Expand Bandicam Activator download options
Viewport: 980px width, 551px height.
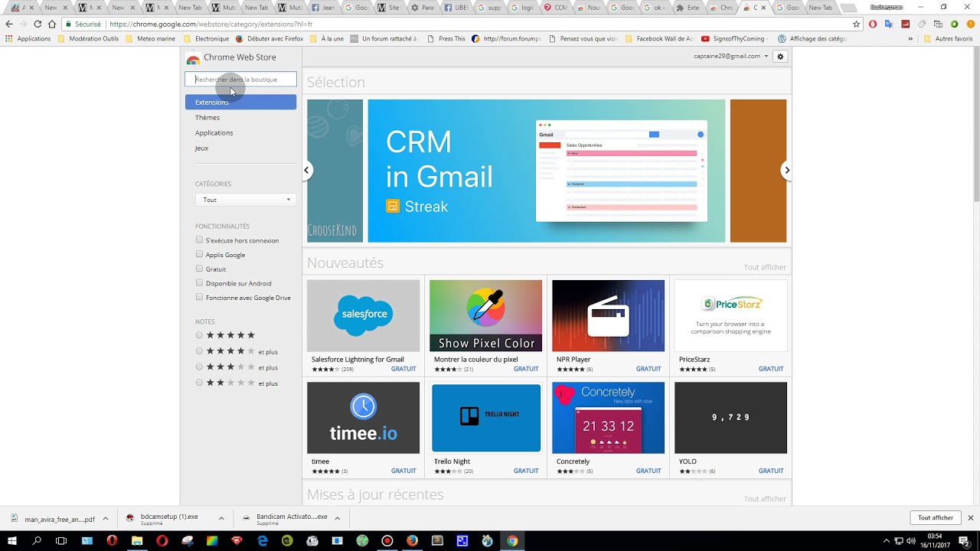tap(337, 518)
